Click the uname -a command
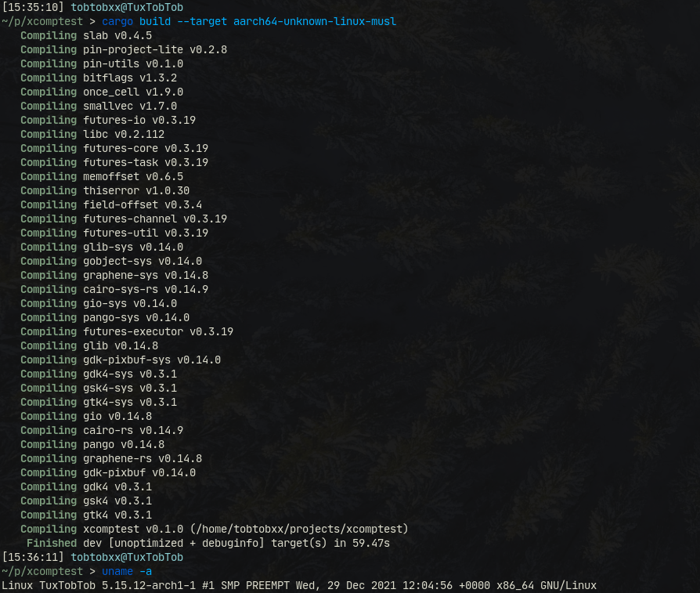The width and height of the screenshot is (700, 593). coord(127,572)
